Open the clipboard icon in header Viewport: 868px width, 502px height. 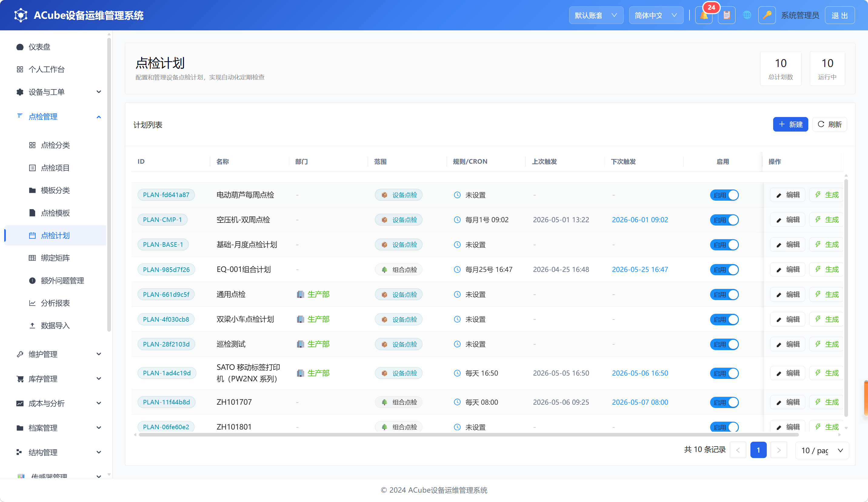(726, 15)
